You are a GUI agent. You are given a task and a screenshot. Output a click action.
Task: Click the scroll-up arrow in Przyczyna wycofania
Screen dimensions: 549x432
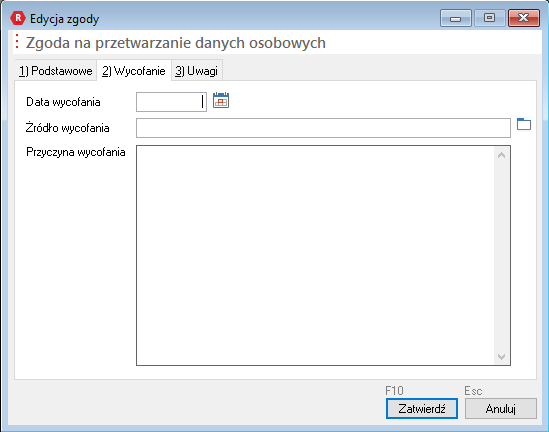point(501,155)
